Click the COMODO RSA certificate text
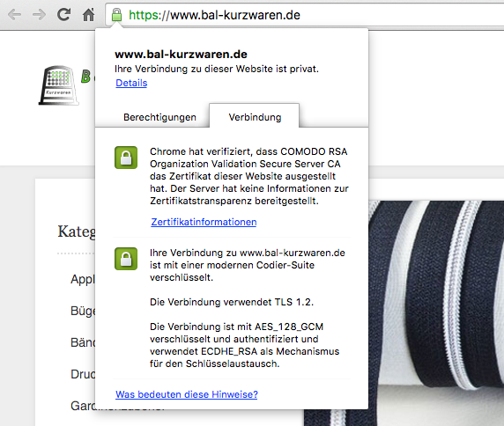504x426 pixels. pos(249,176)
